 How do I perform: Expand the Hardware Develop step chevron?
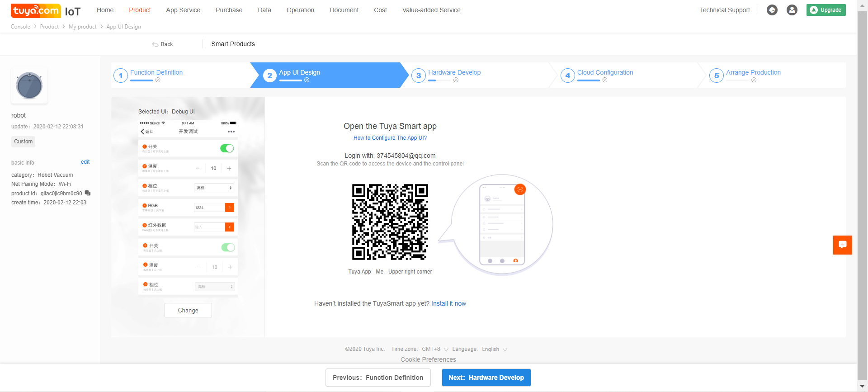point(456,80)
